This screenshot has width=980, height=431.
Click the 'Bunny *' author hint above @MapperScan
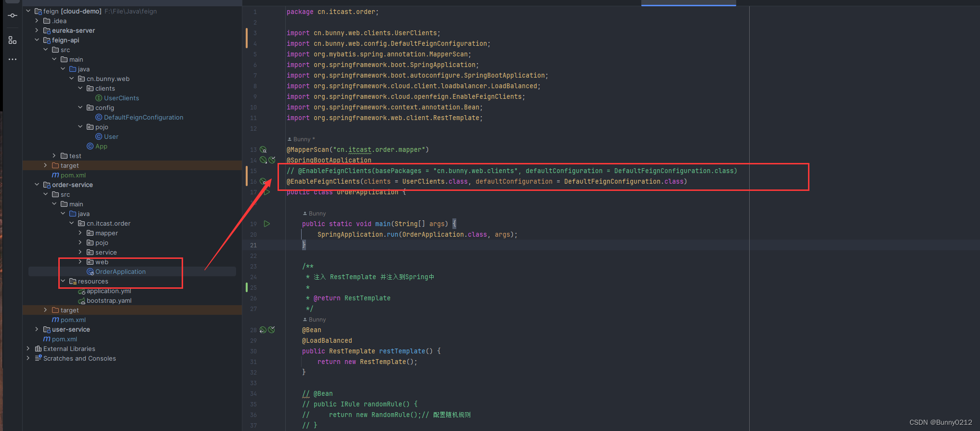tap(301, 139)
